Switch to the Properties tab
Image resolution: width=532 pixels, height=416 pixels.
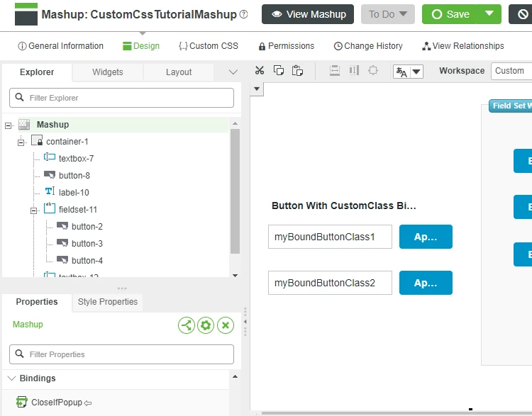(37, 302)
